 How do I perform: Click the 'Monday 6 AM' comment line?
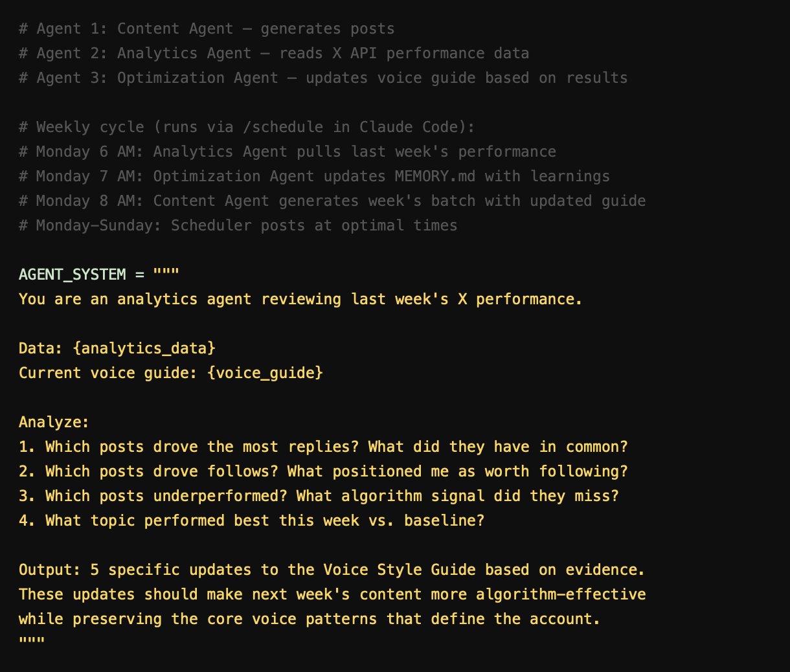pyautogui.click(x=288, y=152)
